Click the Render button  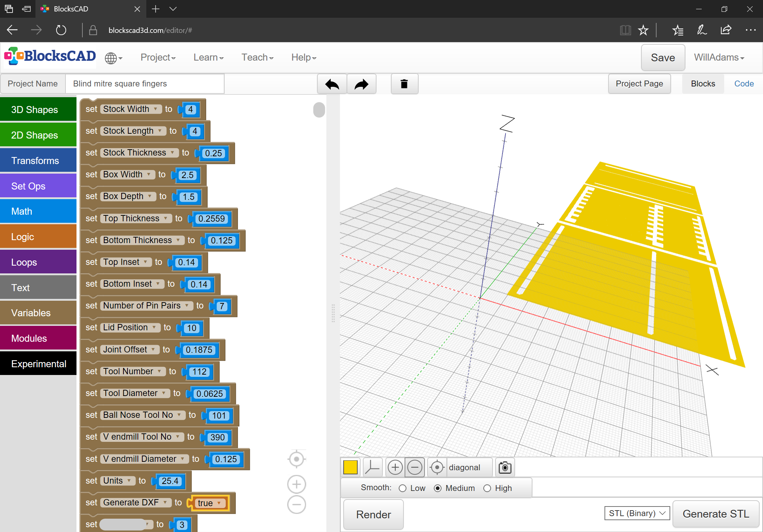373,515
